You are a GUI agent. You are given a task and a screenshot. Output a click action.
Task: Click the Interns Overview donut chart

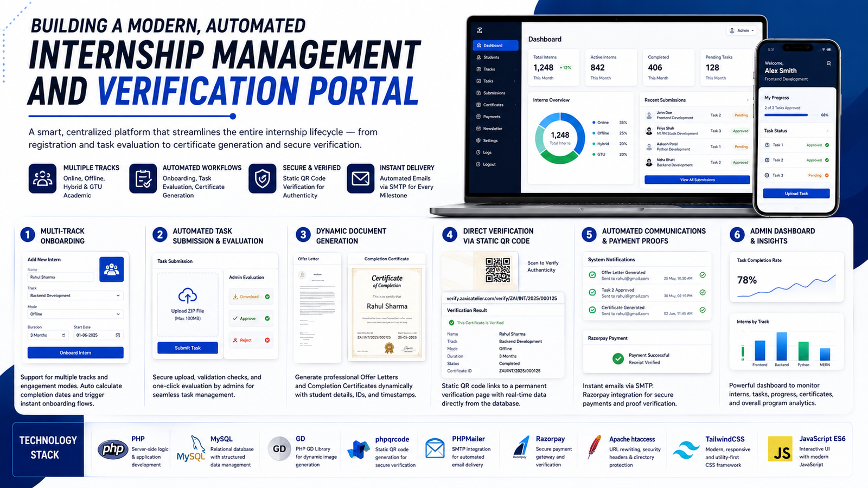click(x=560, y=138)
